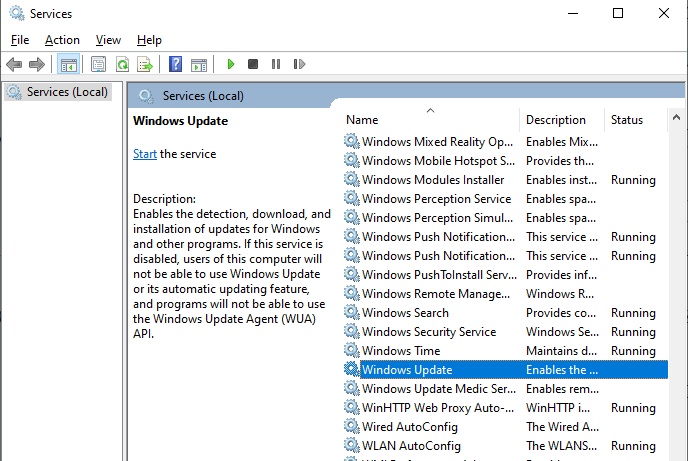Click the gear icon beside Windows Time
The width and height of the screenshot is (688, 461).
point(351,350)
